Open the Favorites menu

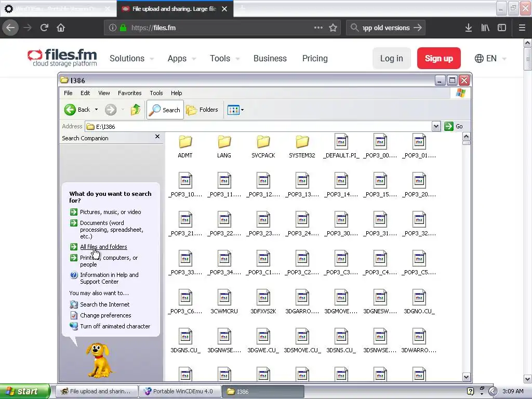[x=129, y=93]
